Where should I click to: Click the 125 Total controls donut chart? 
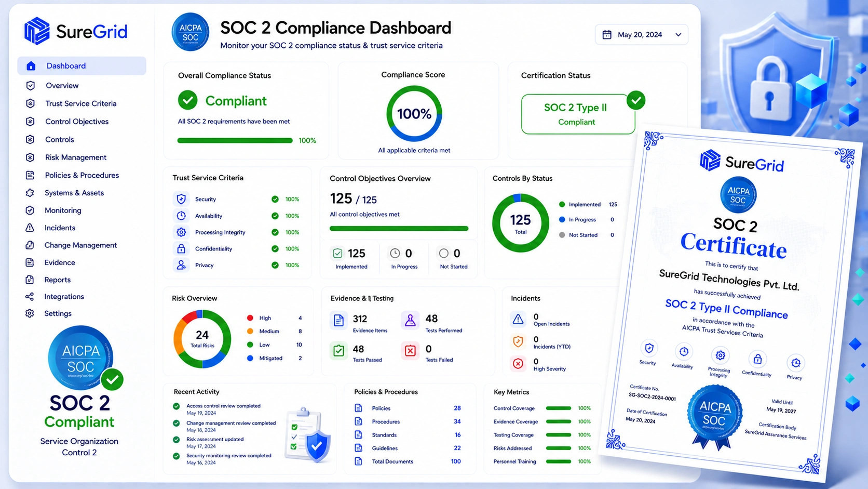tap(520, 223)
